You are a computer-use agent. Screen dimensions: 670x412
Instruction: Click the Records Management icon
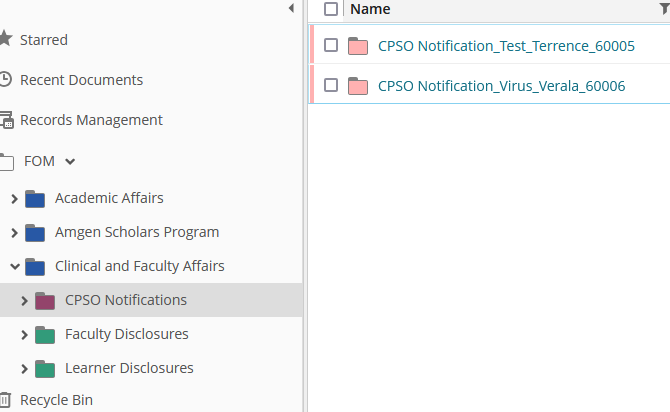pyautogui.click(x=6, y=120)
